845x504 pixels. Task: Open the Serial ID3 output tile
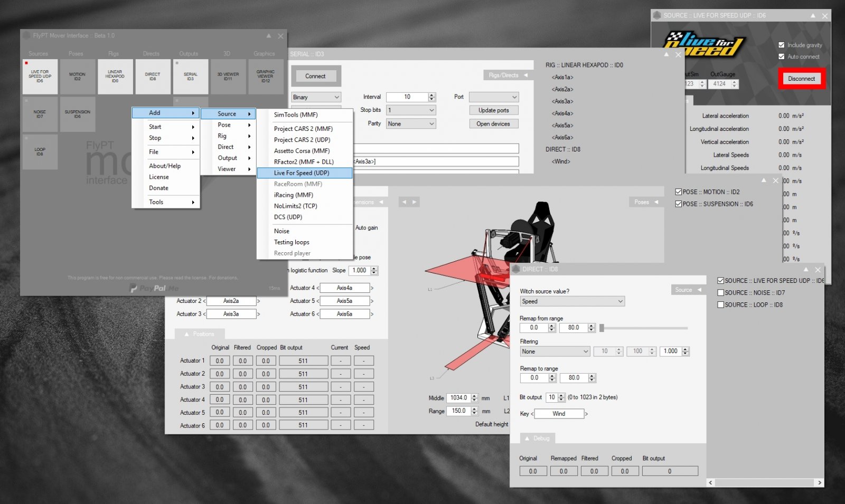[191, 77]
